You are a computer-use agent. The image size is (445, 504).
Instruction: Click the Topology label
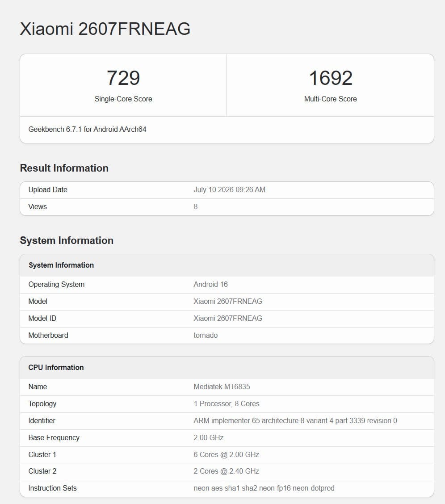42,404
